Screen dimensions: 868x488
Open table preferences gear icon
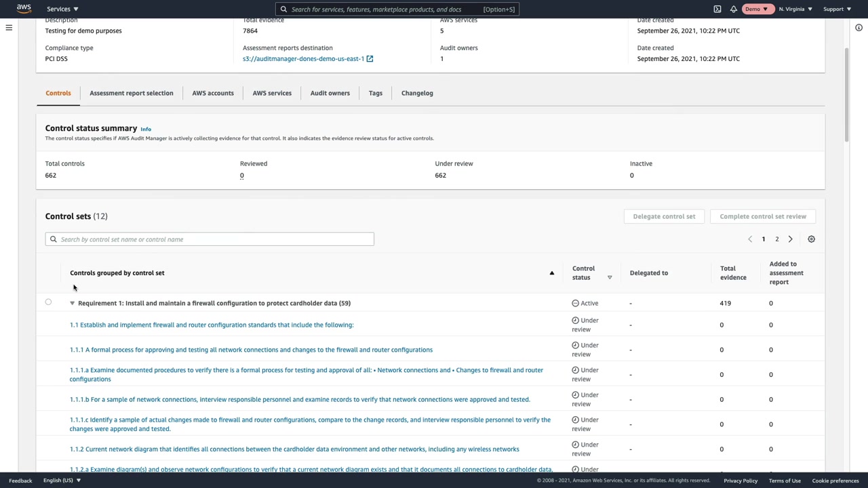812,239
